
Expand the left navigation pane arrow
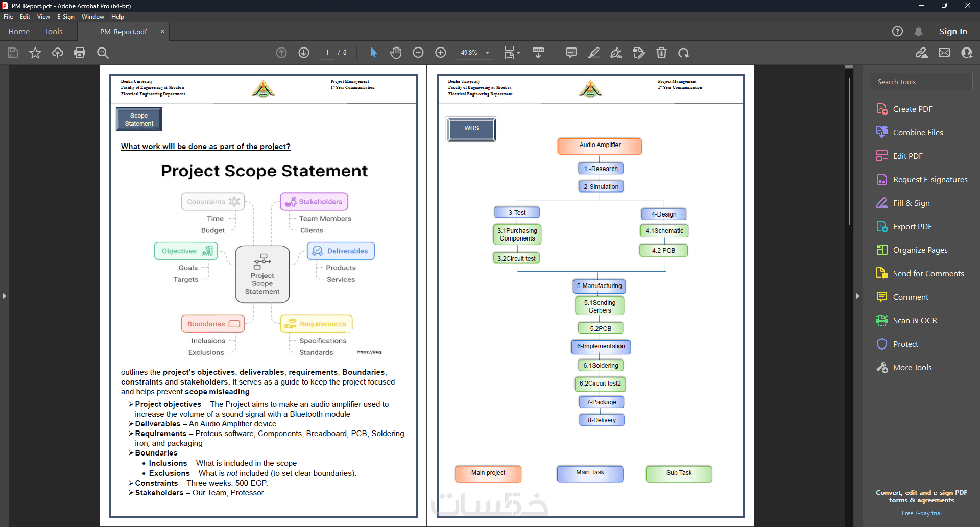(4, 296)
